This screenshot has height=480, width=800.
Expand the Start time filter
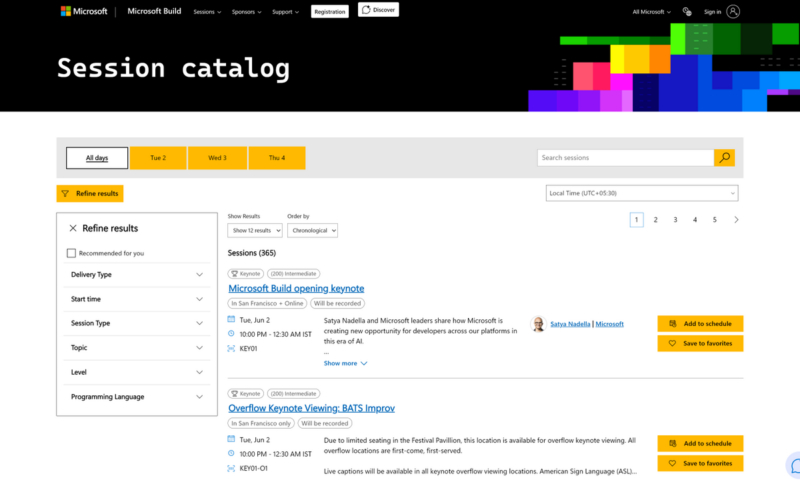point(137,299)
